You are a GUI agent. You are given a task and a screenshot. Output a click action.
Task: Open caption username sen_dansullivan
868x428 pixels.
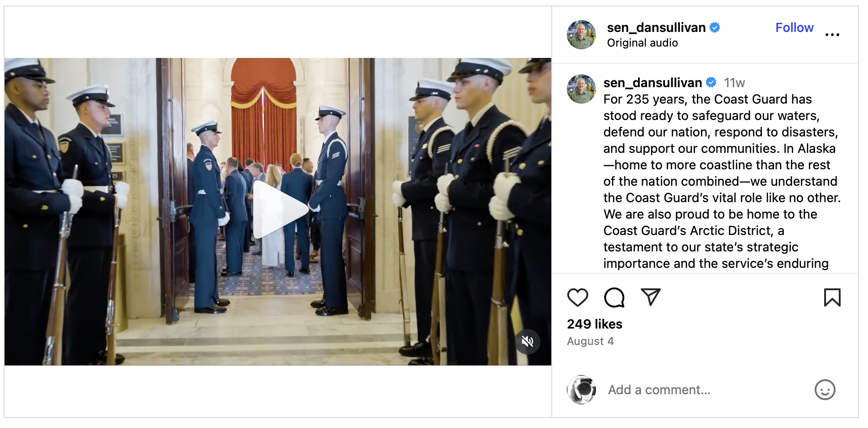(x=653, y=83)
